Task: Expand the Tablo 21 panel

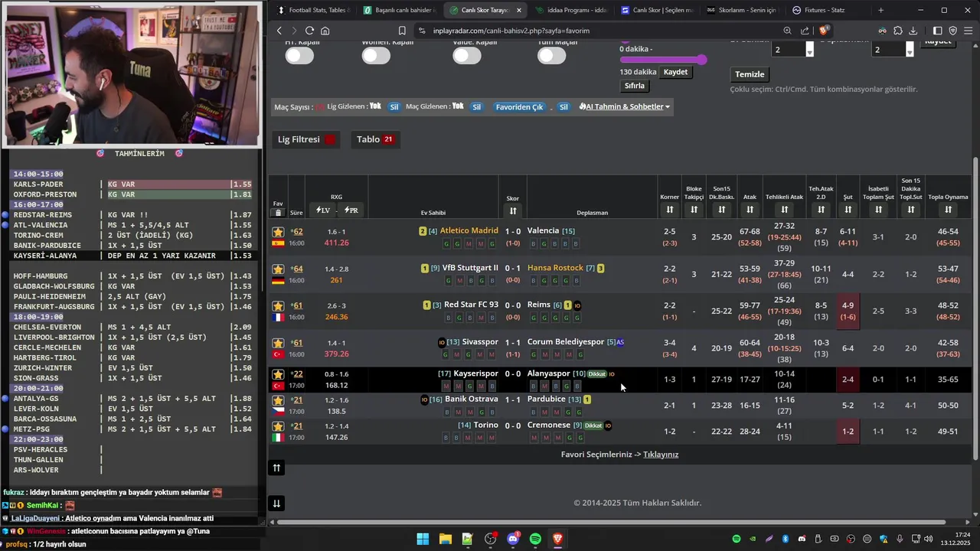Action: [375, 139]
